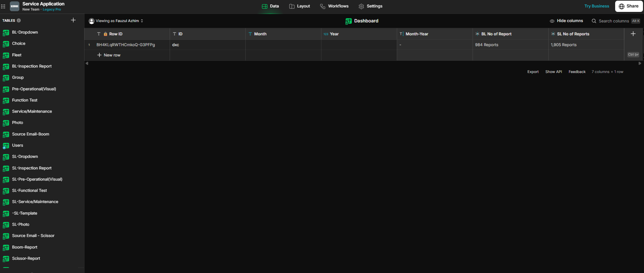Click Show API link
Viewport: 644px width, 273px height.
coord(553,72)
